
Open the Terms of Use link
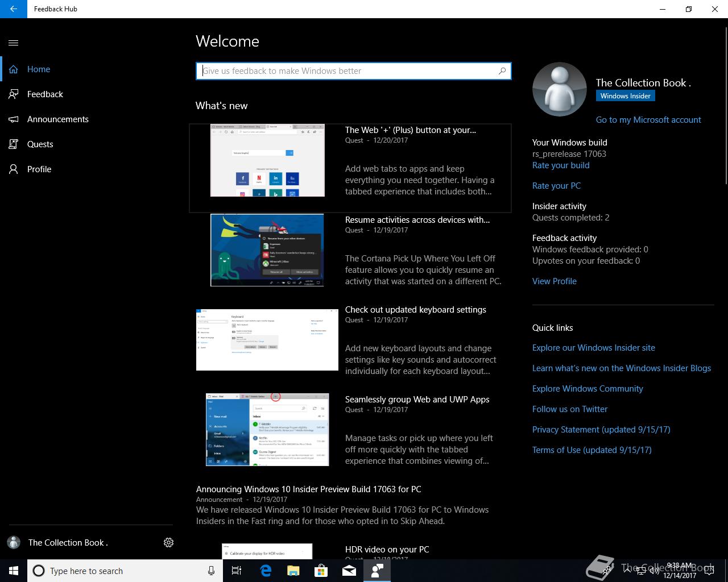[x=592, y=450]
